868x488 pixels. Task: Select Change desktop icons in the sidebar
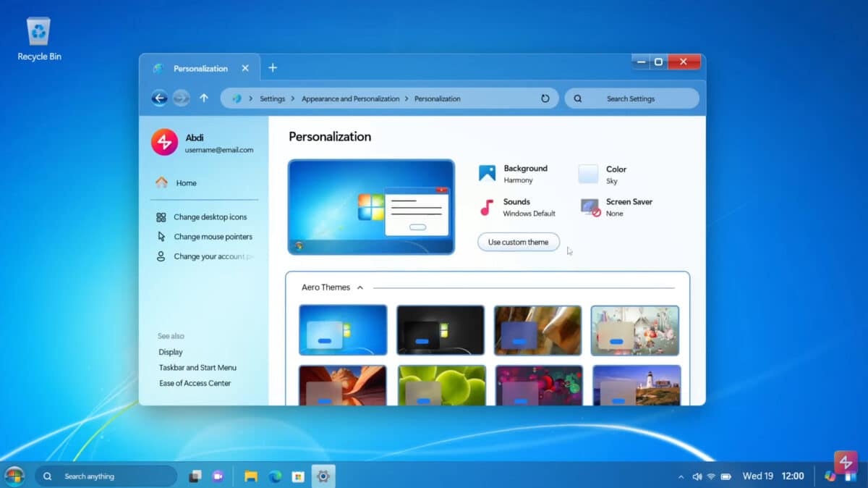210,217
